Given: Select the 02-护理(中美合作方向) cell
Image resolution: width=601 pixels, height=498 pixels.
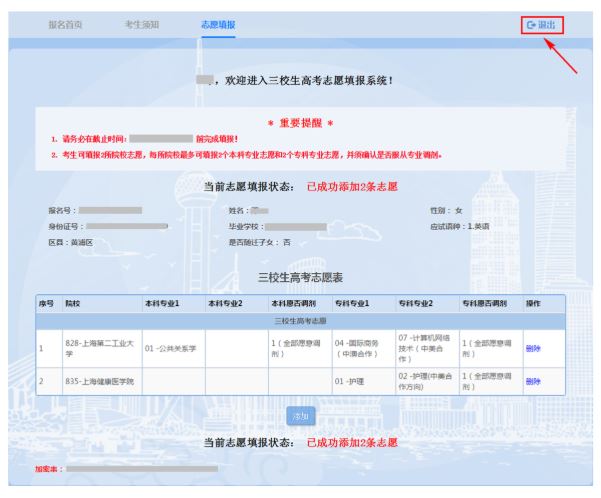Looking at the screenshot, I should (x=425, y=381).
